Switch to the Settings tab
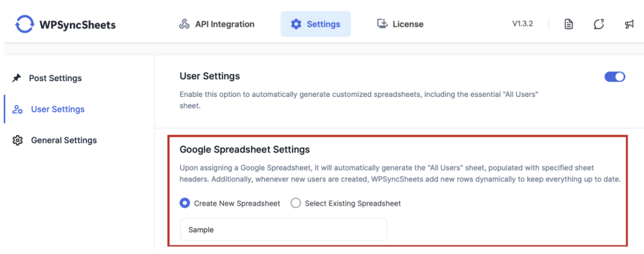Screen dimensions: 644x254 point(316,25)
